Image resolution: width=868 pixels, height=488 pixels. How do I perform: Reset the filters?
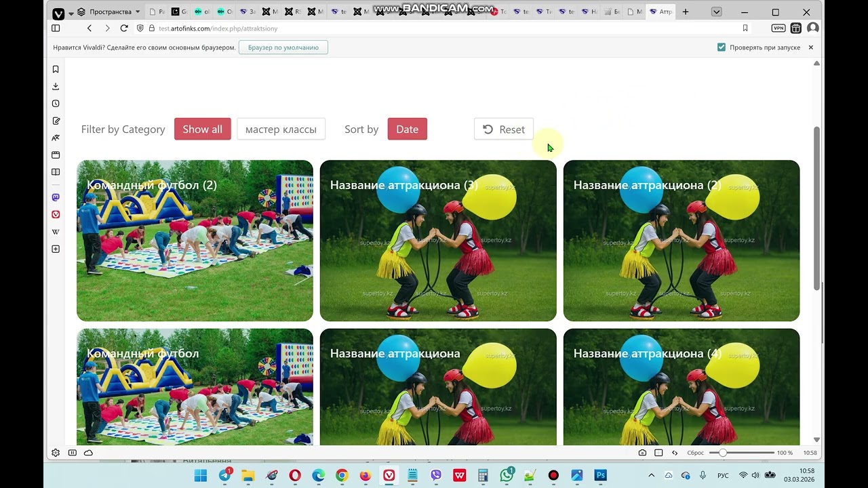pyautogui.click(x=504, y=129)
